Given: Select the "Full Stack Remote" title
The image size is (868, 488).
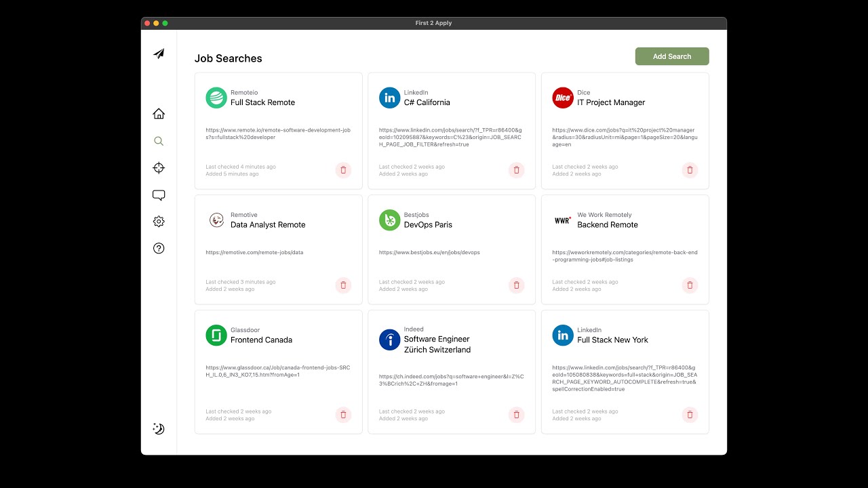Looking at the screenshot, I should pos(262,102).
